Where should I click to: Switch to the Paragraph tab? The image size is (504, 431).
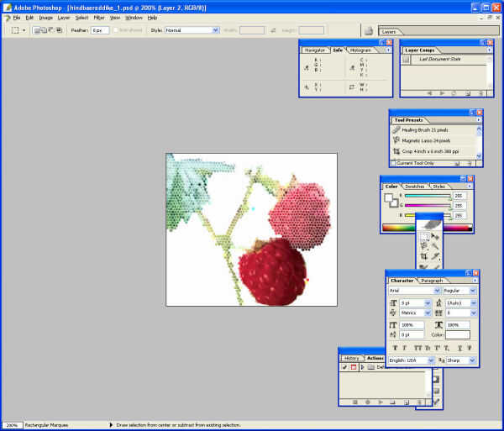click(432, 281)
